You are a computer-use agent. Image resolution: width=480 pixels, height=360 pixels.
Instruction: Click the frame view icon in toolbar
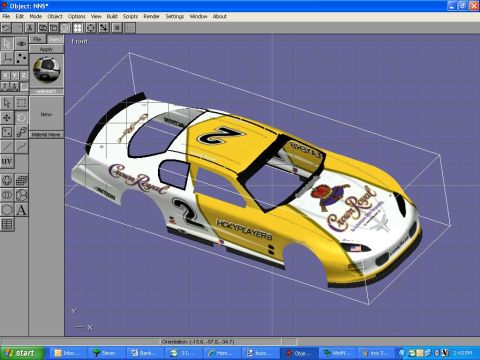[91, 28]
